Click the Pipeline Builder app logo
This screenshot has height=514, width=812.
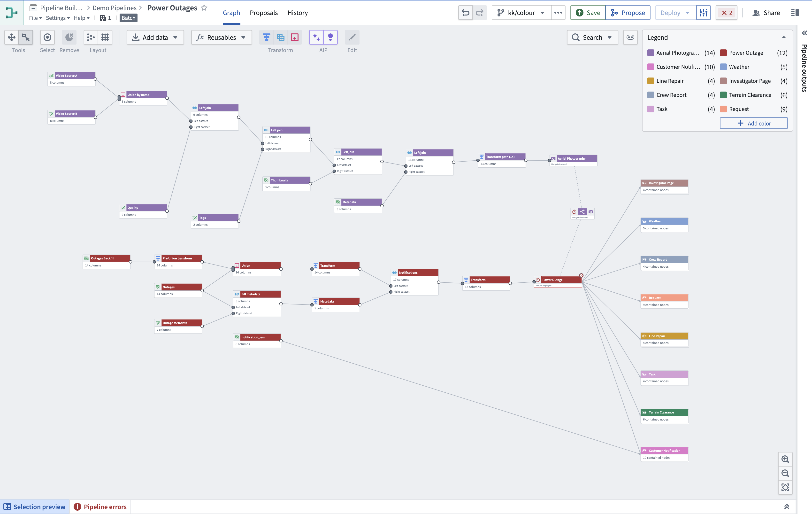point(12,13)
